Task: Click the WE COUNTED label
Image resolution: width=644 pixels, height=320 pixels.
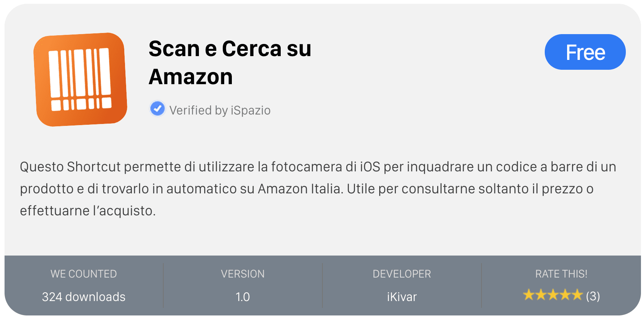Action: tap(84, 274)
